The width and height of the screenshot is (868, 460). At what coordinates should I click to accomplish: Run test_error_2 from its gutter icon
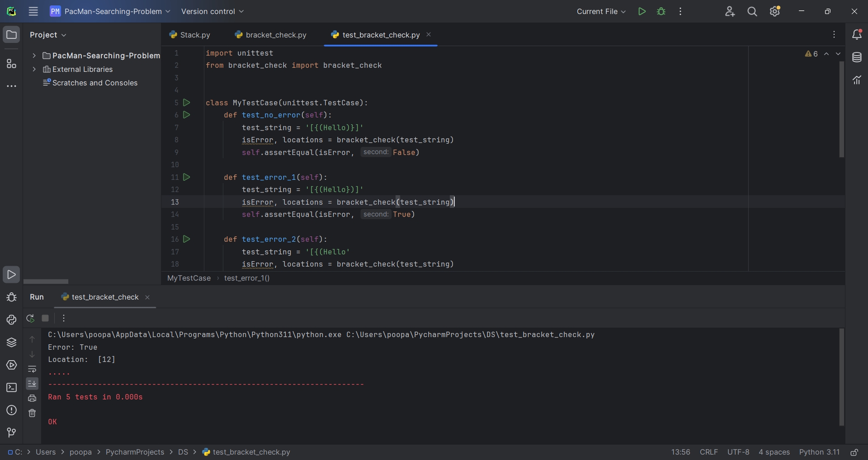coord(187,239)
